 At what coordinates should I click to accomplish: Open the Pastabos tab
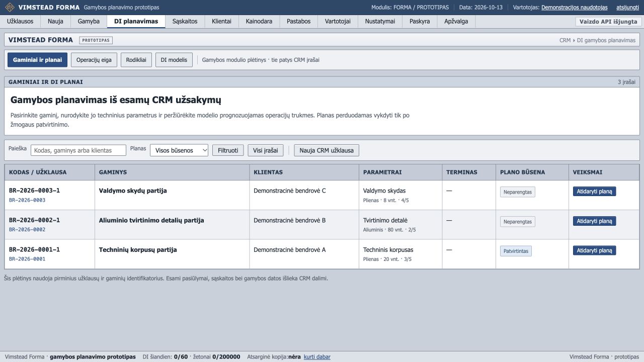298,22
